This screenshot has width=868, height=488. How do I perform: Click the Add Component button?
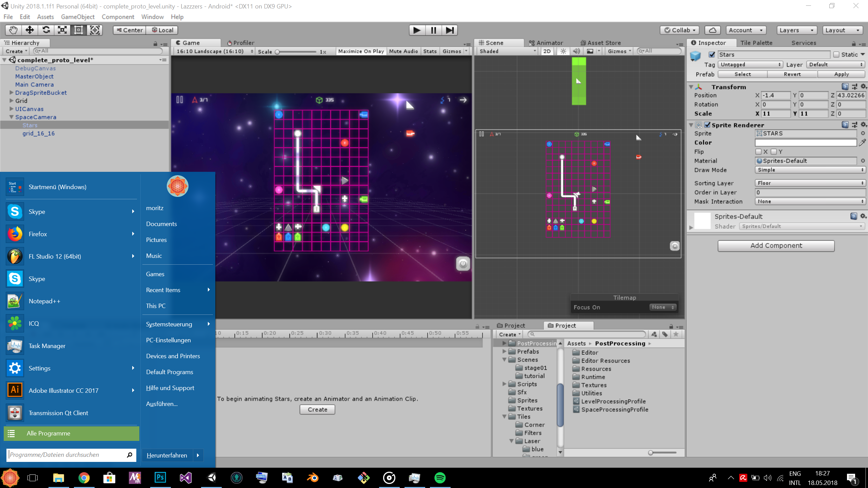coord(776,246)
